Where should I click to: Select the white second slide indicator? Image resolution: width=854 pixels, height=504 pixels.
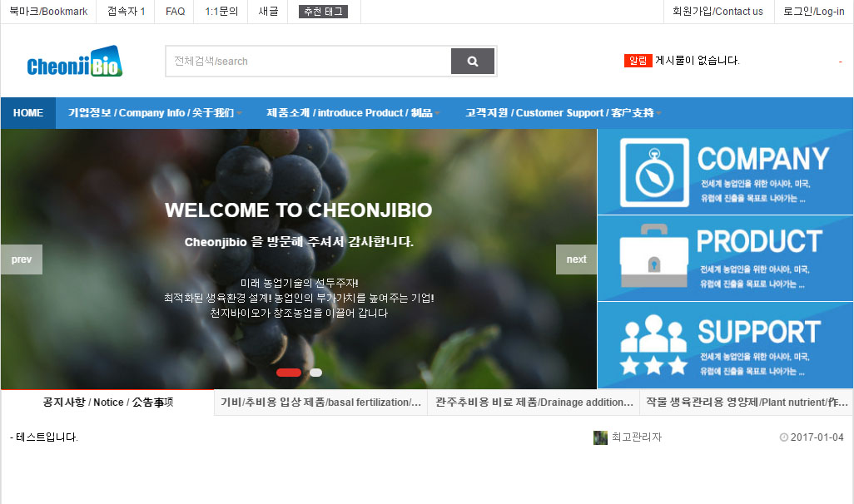(x=316, y=373)
